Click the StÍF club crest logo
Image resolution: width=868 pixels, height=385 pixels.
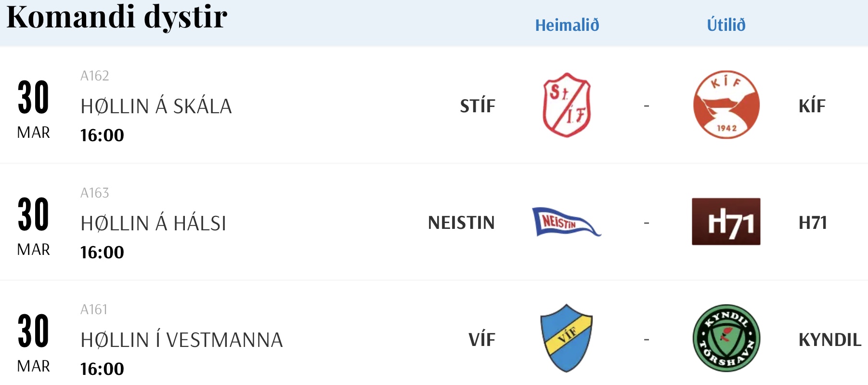[x=567, y=105]
